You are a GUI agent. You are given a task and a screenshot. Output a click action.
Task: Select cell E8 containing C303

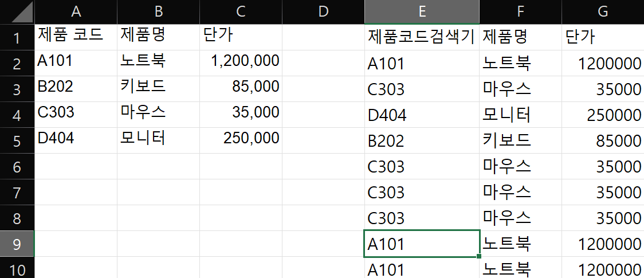pos(422,218)
